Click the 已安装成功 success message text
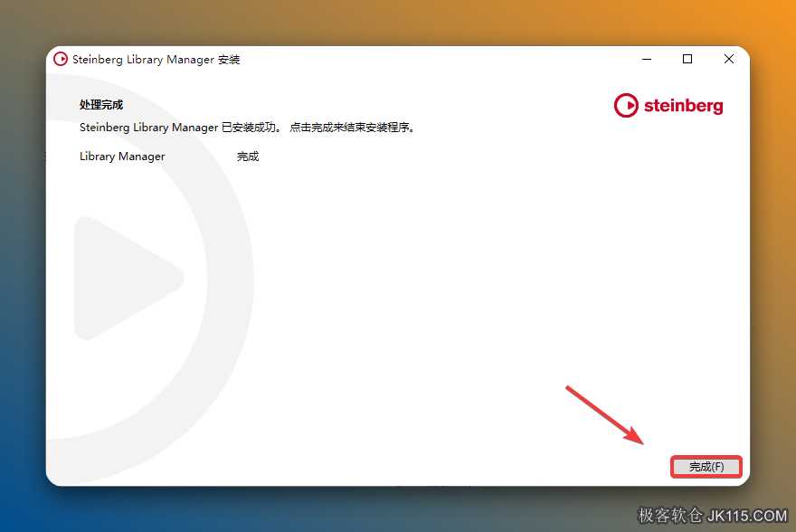This screenshot has width=796, height=532. (x=247, y=128)
